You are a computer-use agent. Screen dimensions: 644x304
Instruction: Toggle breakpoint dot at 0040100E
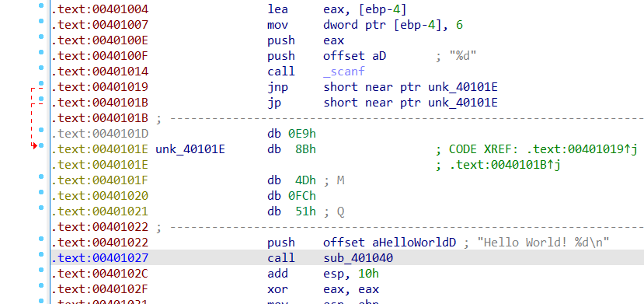point(41,37)
